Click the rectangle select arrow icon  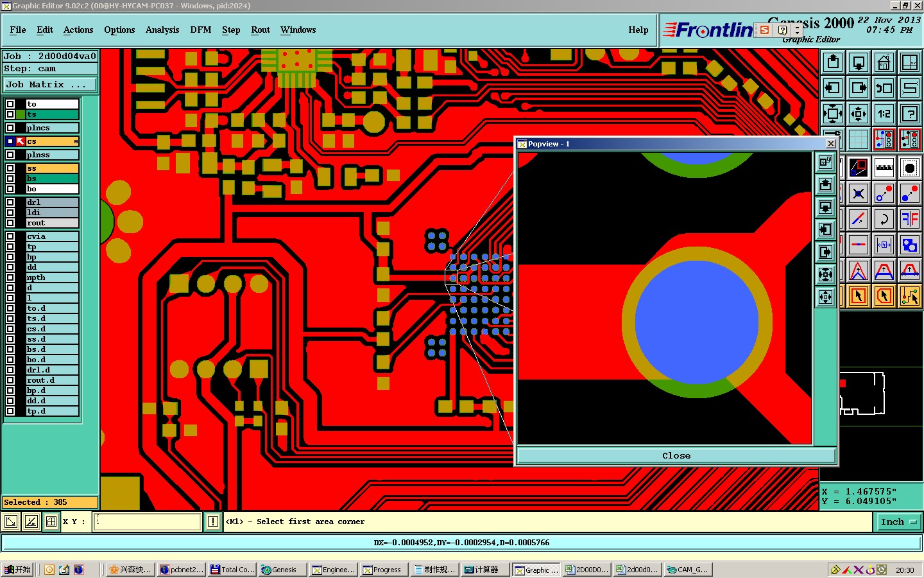pos(859,296)
